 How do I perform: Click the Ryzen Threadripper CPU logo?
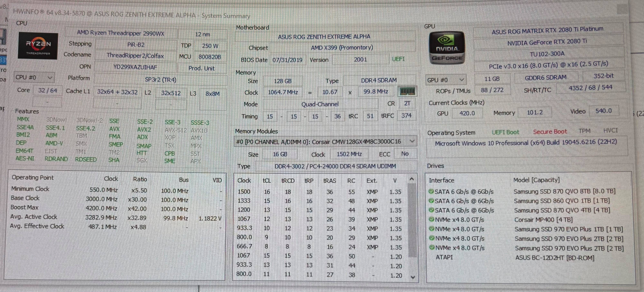tap(38, 46)
